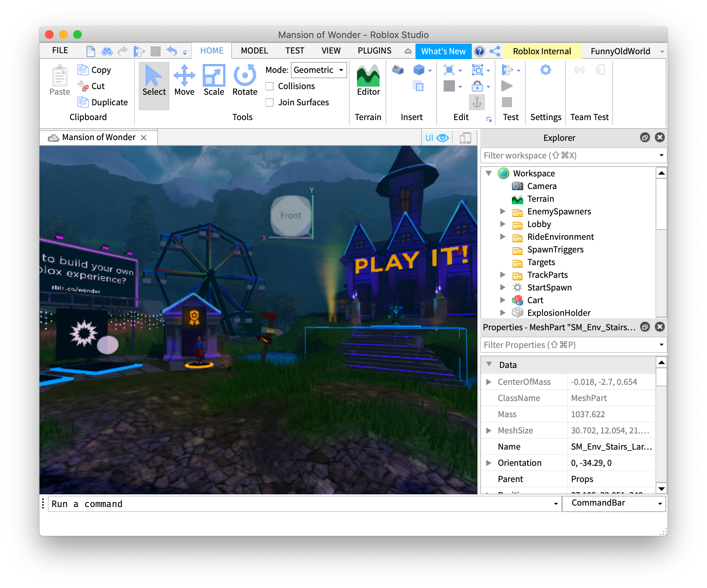The image size is (707, 588).
Task: Duplicate the selected object
Action: [x=102, y=102]
